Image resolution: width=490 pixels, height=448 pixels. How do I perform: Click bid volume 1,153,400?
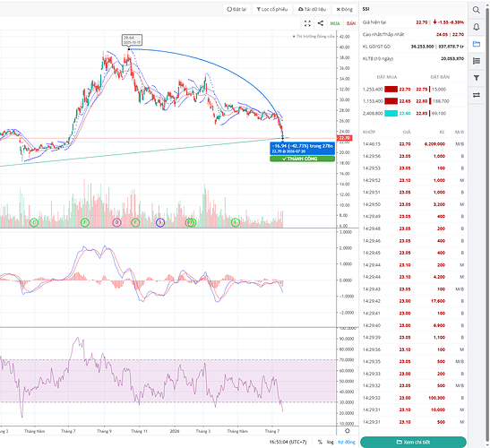tap(373, 101)
